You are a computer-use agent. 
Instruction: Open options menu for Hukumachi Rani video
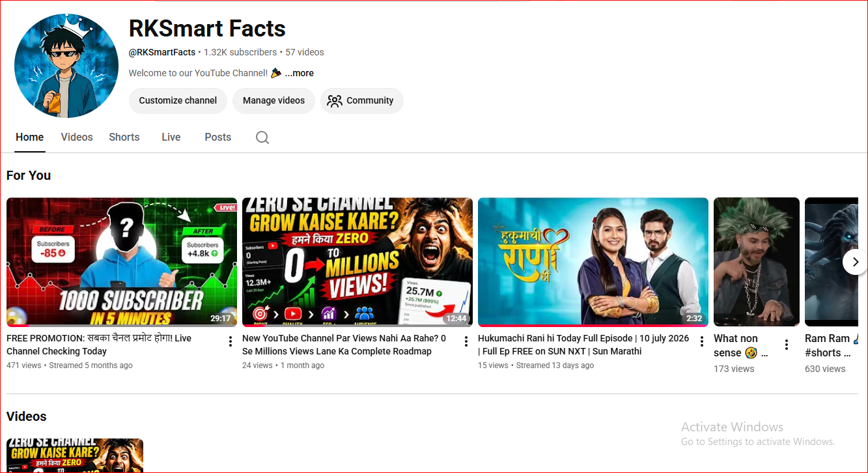702,341
